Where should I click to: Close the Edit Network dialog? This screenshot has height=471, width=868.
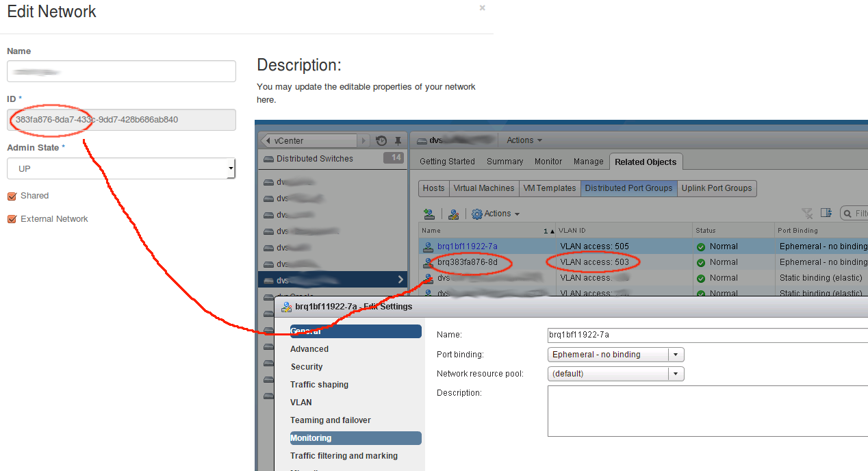(482, 8)
